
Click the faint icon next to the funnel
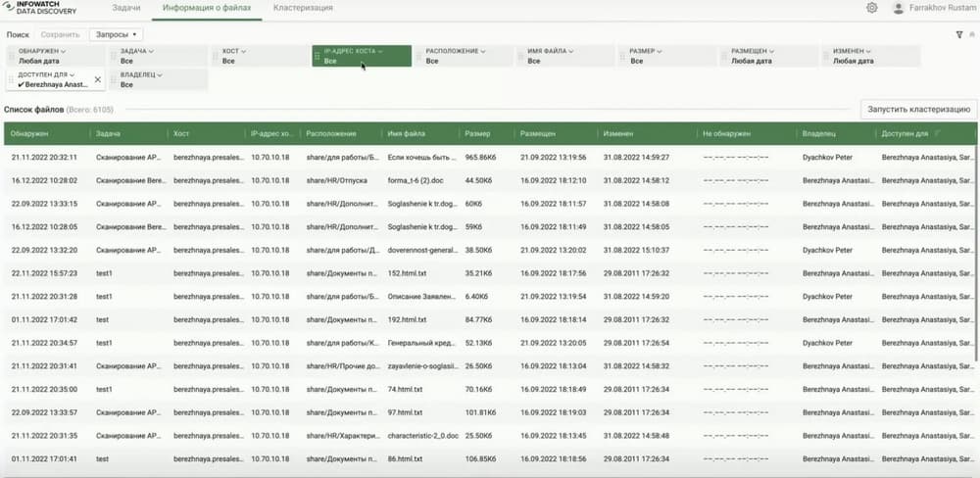click(974, 35)
